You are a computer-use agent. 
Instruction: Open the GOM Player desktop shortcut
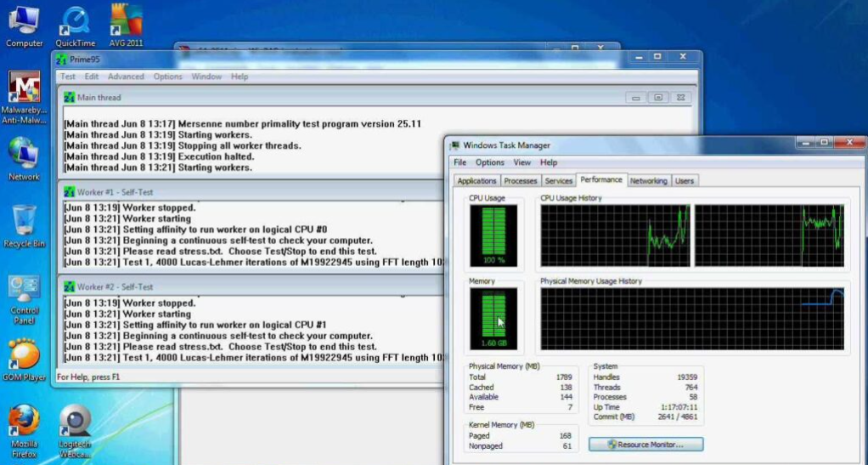(x=24, y=360)
